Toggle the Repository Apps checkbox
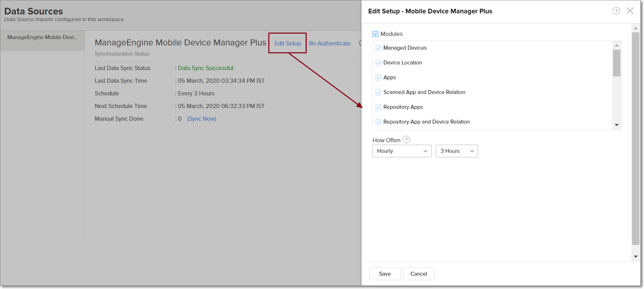 tap(378, 107)
